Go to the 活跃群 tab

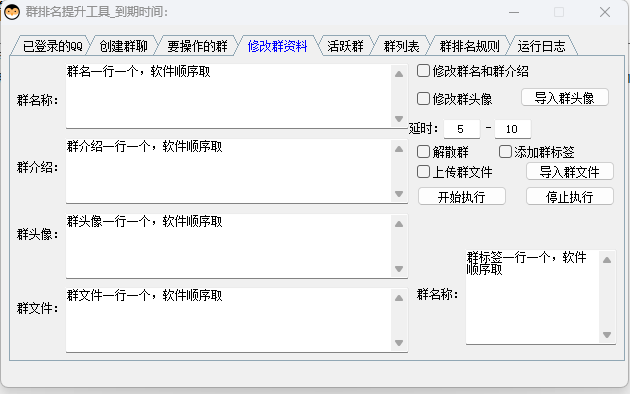point(345,46)
